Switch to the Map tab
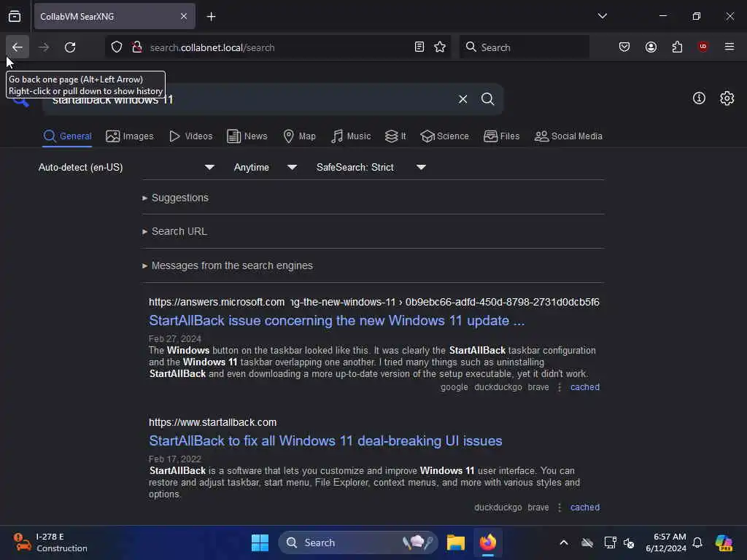The width and height of the screenshot is (747, 560). [299, 136]
